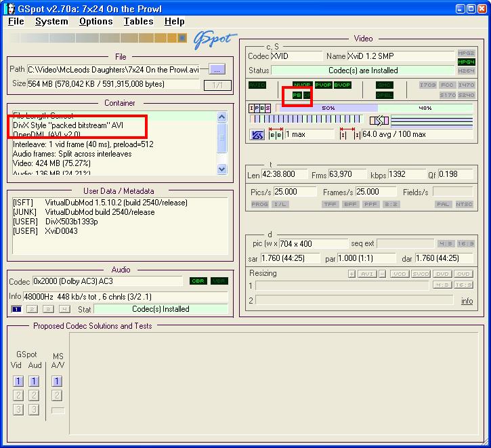491x448 pixels.
Task: Click Container list scroll up arrow
Action: pyautogui.click(x=221, y=117)
